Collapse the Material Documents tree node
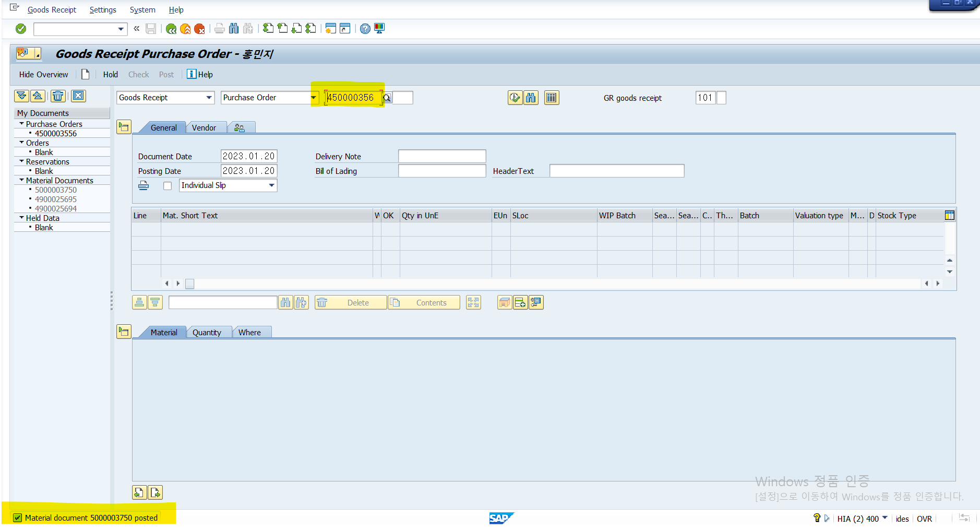Image resolution: width=980 pixels, height=529 pixels. pyautogui.click(x=21, y=180)
